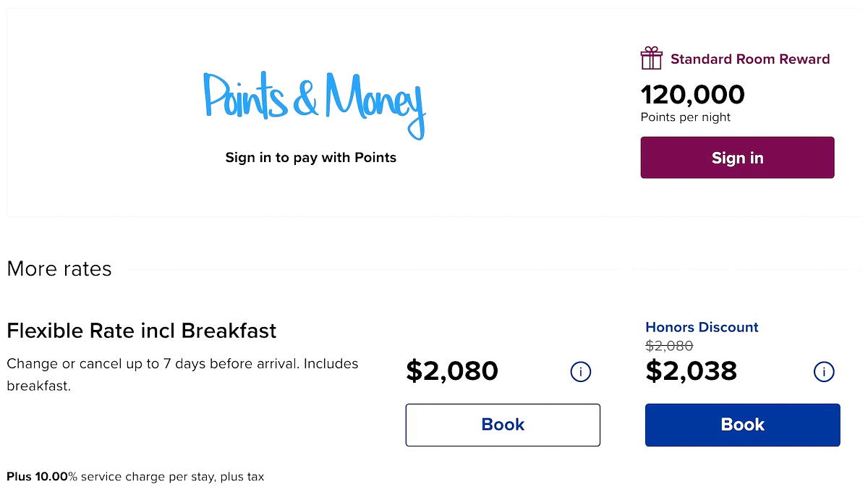This screenshot has height=500, width=868.
Task: Click the 'Points per night' caption
Action: pos(686,117)
